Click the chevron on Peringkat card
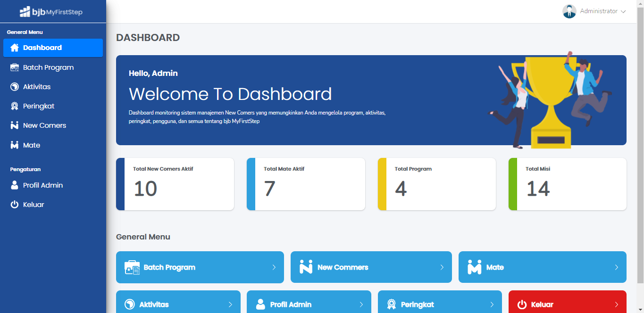 (492, 305)
